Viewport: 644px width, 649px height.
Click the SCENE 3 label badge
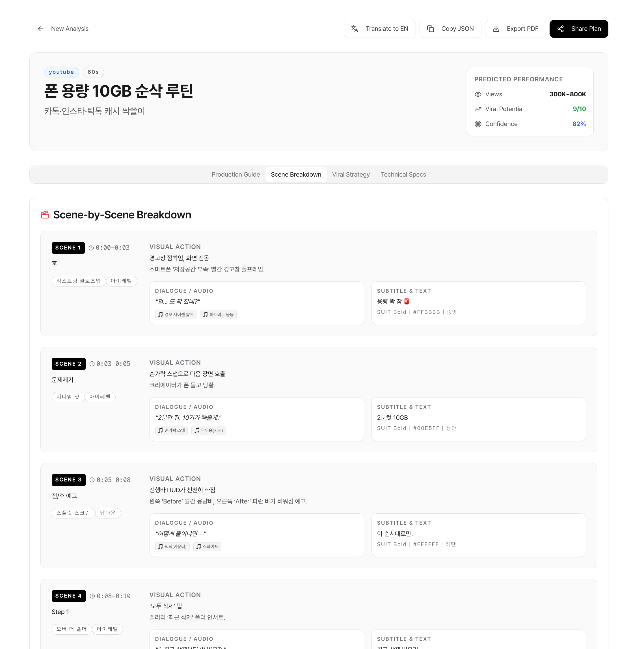click(x=69, y=480)
